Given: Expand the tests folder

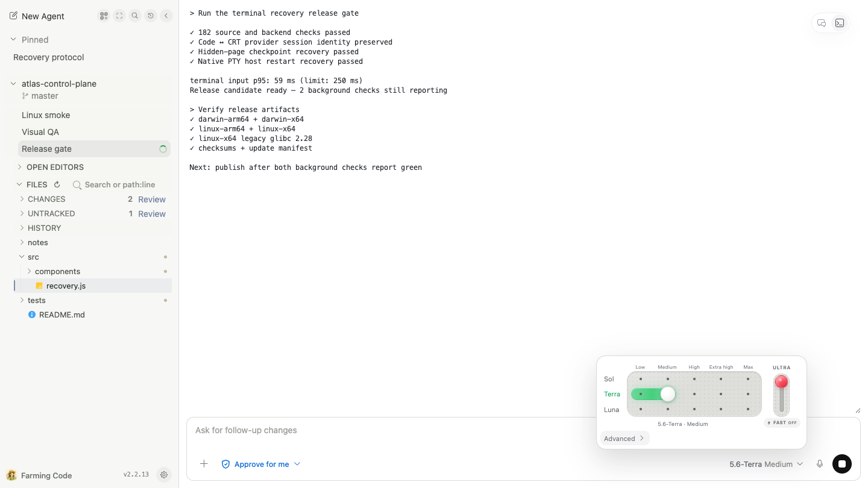Looking at the screenshot, I should coord(22,300).
